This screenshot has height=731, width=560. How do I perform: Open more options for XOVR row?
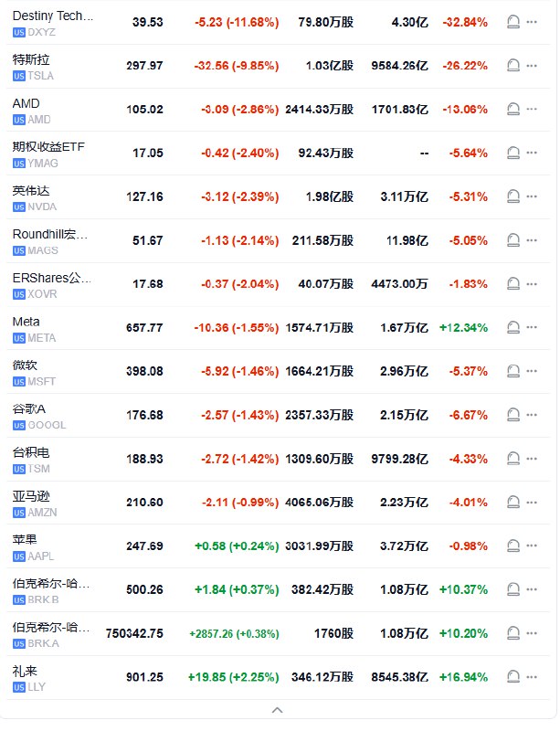tap(532, 284)
